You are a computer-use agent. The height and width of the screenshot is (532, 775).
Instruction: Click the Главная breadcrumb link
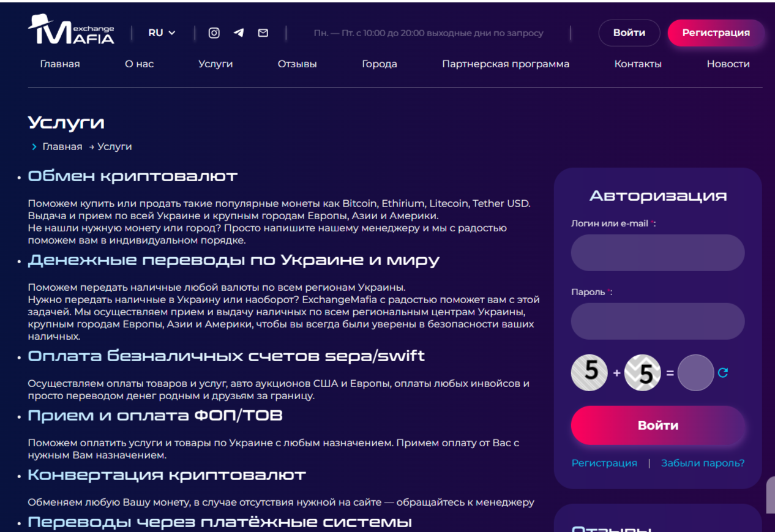62,146
